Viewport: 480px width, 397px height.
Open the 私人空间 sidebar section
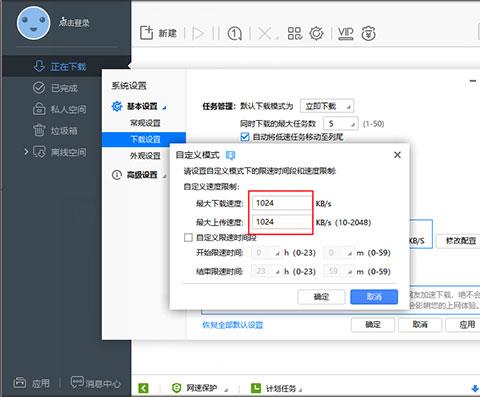pyautogui.click(x=59, y=109)
